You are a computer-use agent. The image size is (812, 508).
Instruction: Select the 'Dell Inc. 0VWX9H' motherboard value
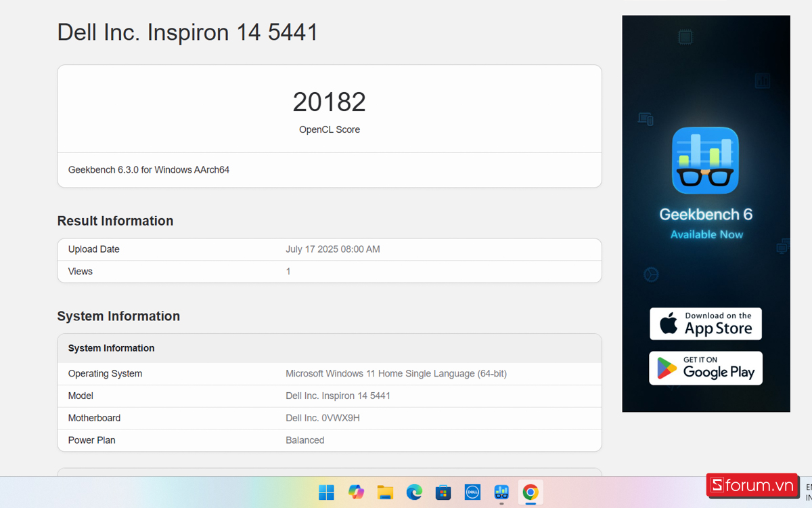coord(323,419)
